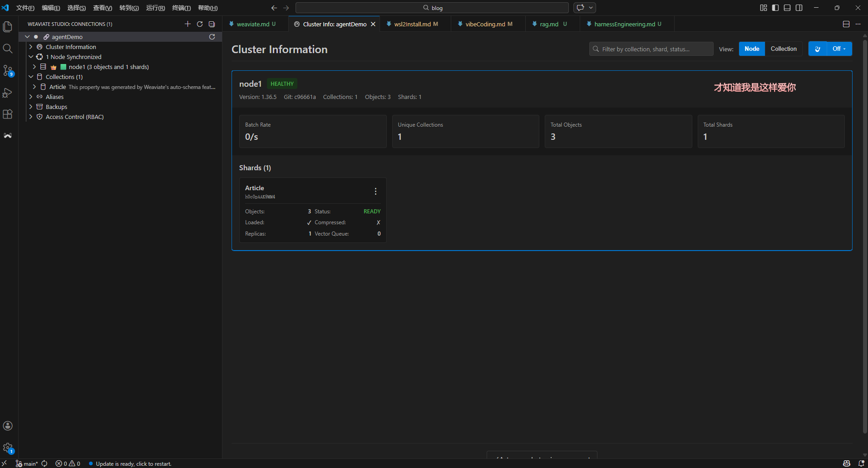Expand the Access Control (RBAC) node
The image size is (868, 468).
coord(31,117)
